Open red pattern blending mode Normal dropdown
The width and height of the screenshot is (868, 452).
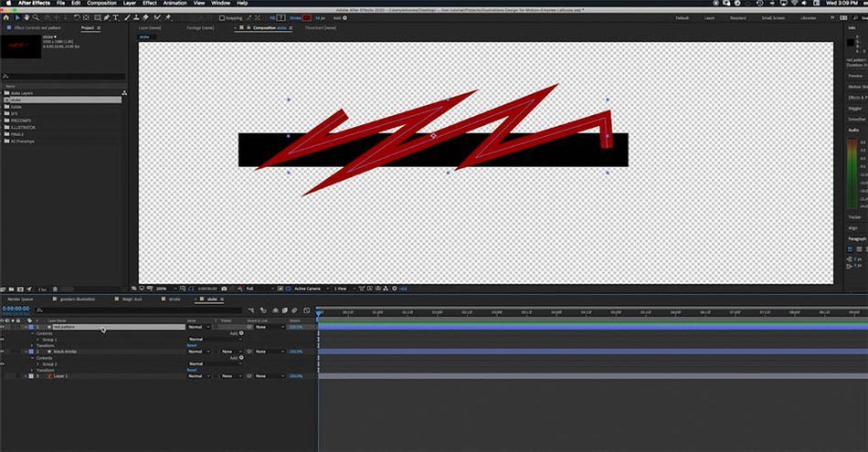pyautogui.click(x=199, y=327)
